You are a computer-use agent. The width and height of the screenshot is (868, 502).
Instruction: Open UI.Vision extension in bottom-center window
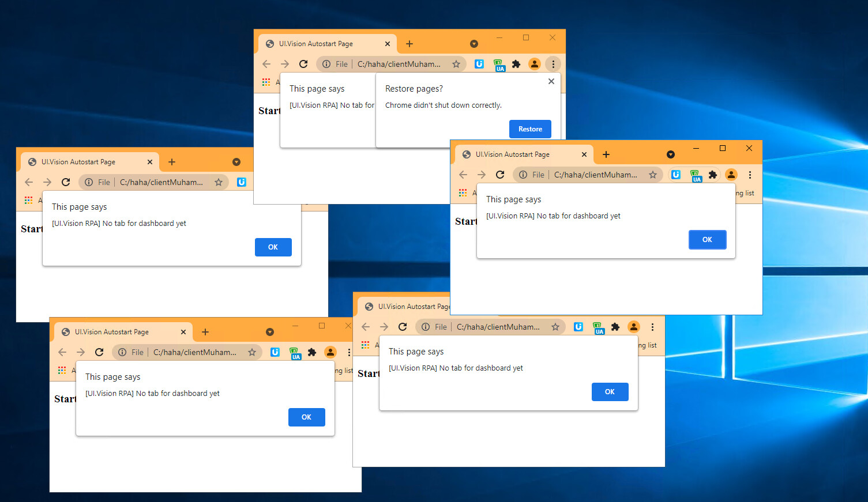coord(578,327)
